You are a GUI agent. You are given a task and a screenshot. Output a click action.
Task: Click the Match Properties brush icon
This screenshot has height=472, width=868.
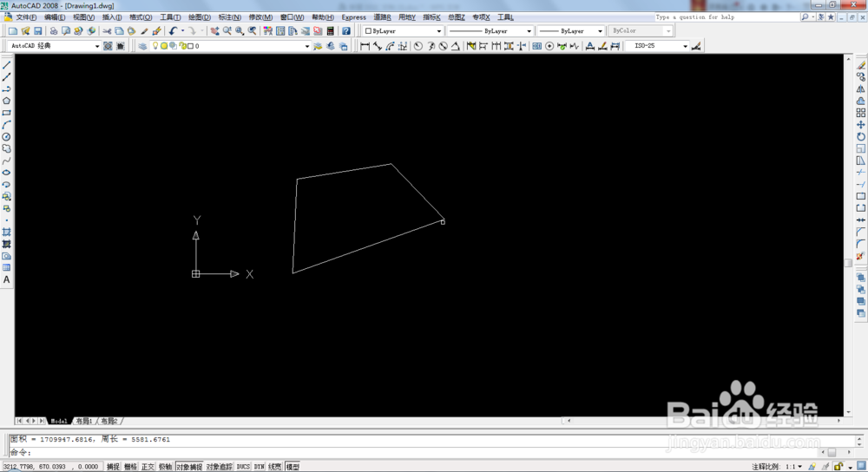(144, 31)
